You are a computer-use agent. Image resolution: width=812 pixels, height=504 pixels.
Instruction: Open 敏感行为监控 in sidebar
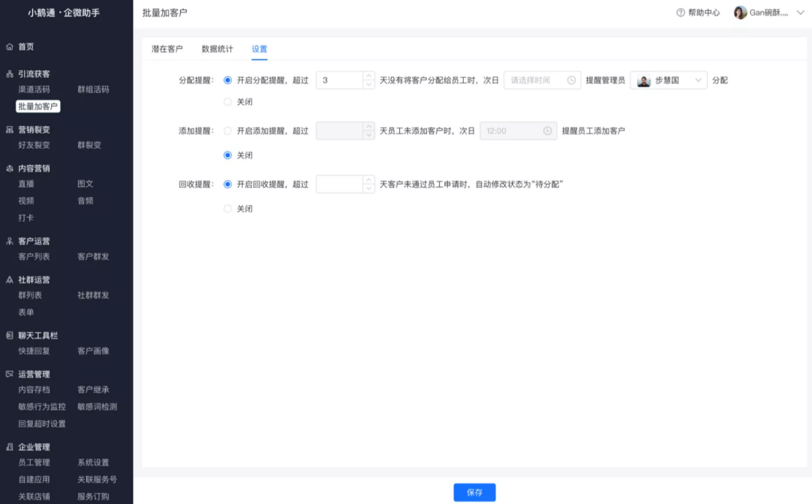pos(42,407)
